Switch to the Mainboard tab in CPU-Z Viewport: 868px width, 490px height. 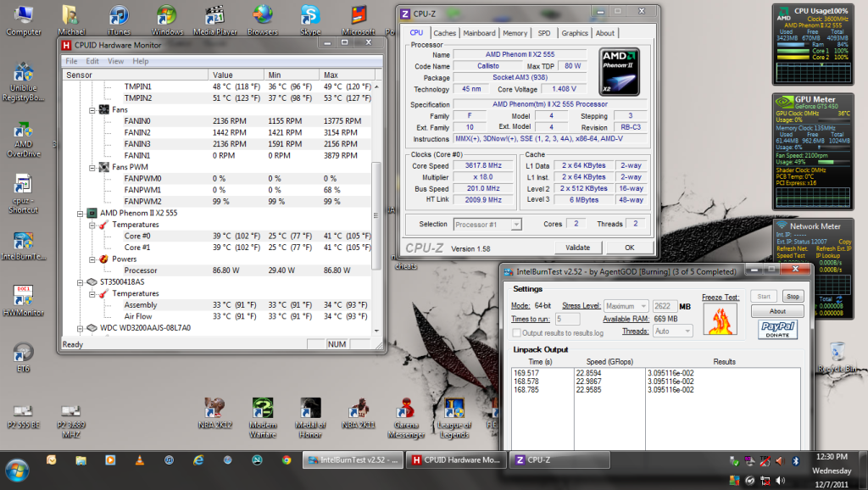[479, 33]
